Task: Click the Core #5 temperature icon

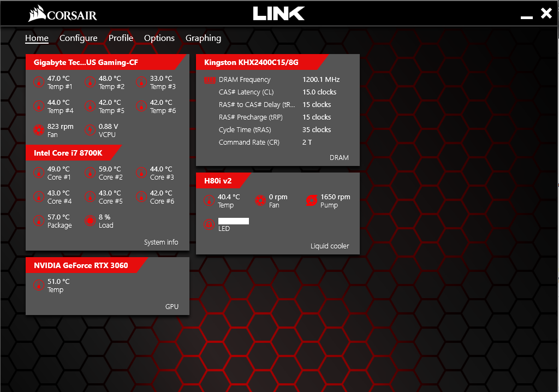Action: click(90, 197)
